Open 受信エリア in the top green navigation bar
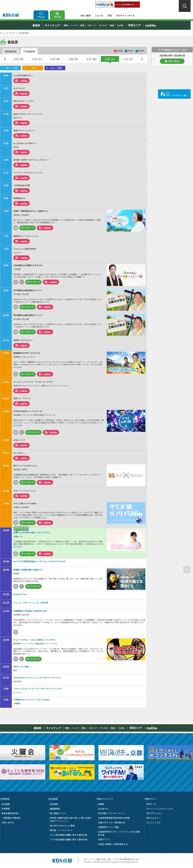 [135, 25]
